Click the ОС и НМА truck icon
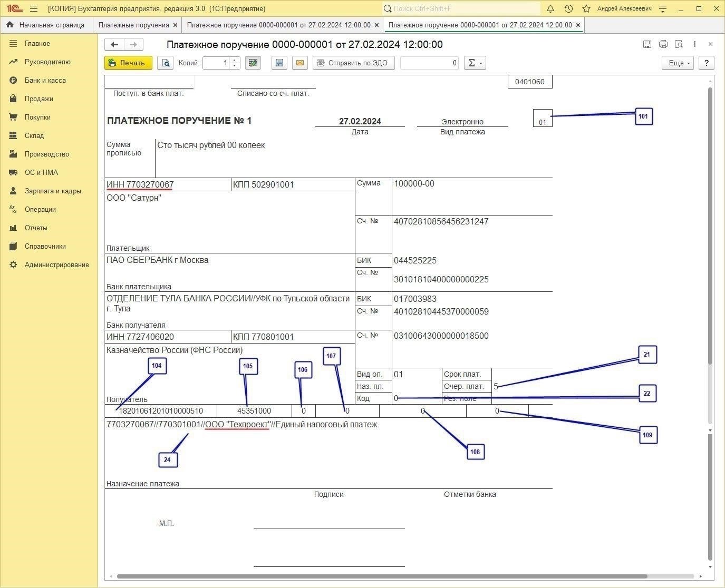 click(x=13, y=172)
